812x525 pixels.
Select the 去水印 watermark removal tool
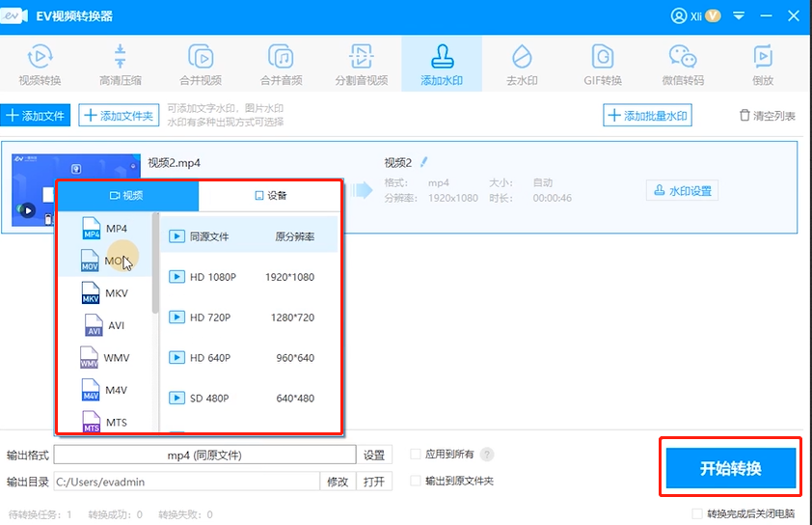pyautogui.click(x=522, y=64)
